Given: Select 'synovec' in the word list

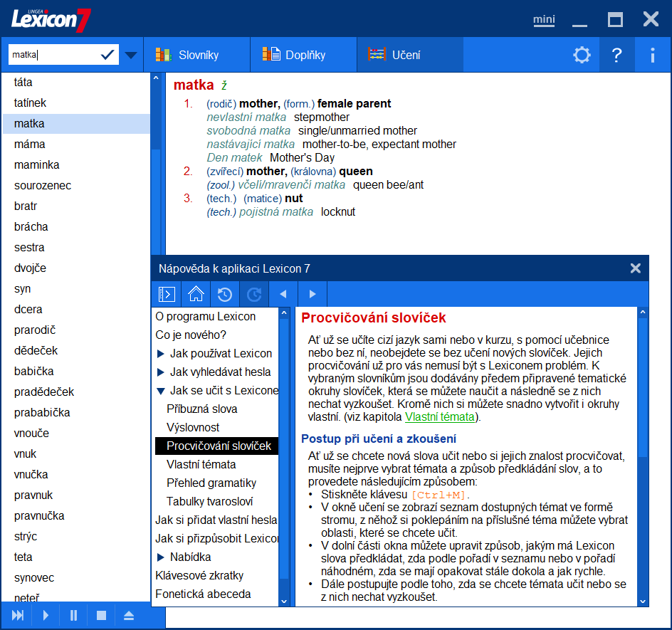Looking at the screenshot, I should tap(76, 578).
